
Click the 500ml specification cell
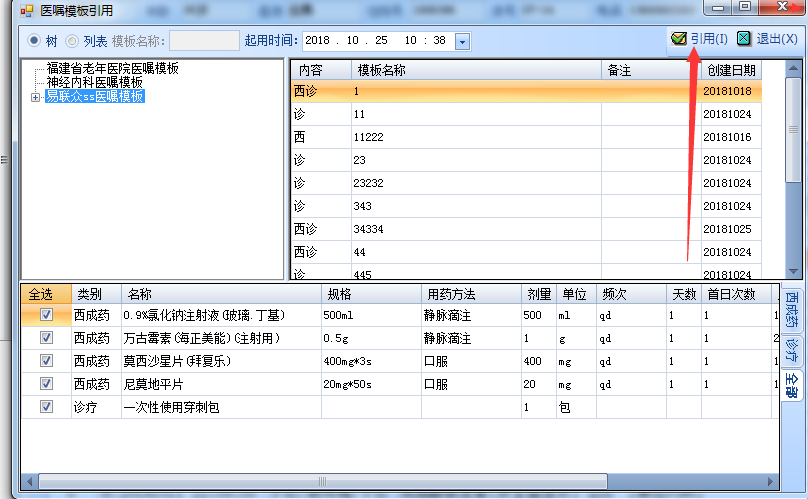click(x=371, y=315)
